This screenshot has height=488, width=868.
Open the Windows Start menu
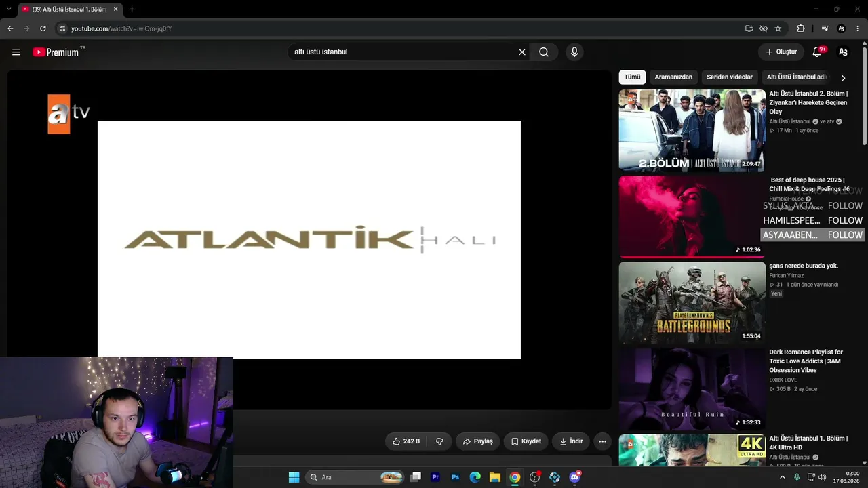[x=294, y=477]
